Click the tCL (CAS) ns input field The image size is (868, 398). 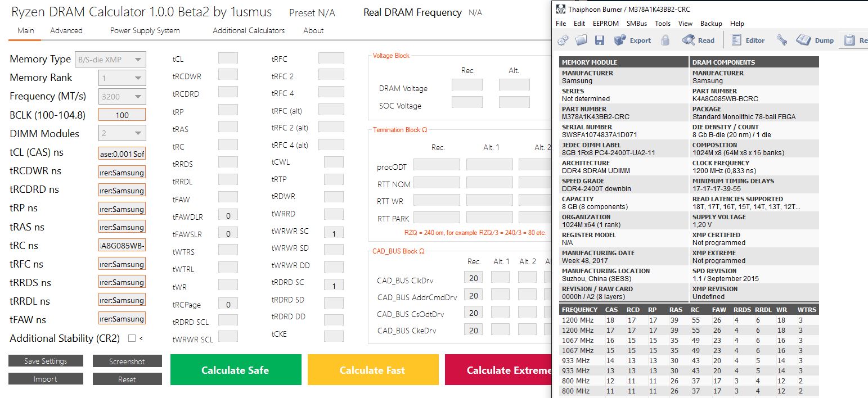point(122,153)
